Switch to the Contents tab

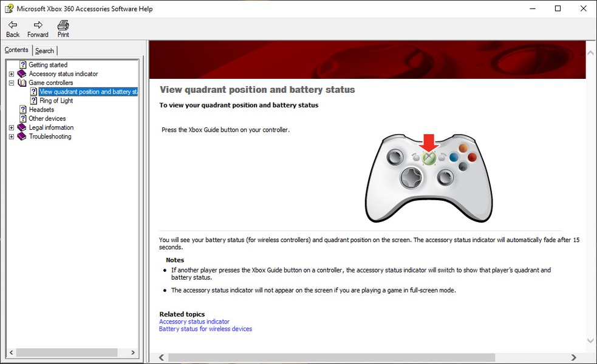click(x=16, y=50)
